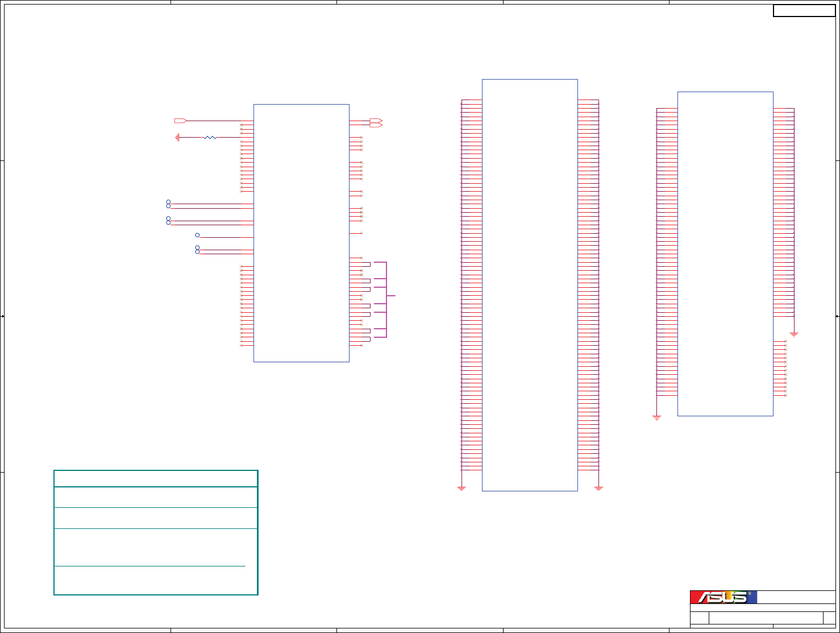Select the resistor symbol near the ground

tap(210, 137)
